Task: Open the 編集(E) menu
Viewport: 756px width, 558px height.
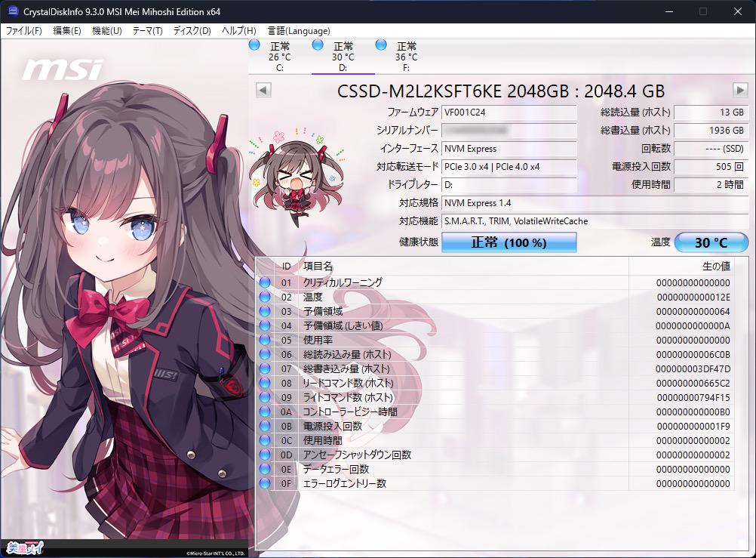Action: point(66,31)
